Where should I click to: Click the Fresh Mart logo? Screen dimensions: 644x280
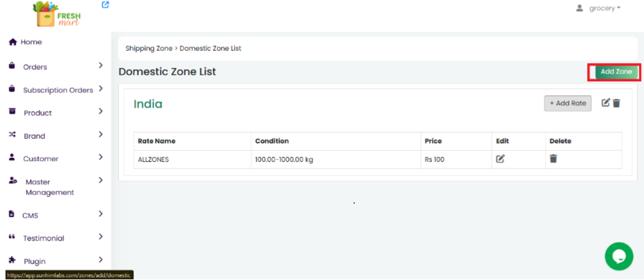click(57, 14)
